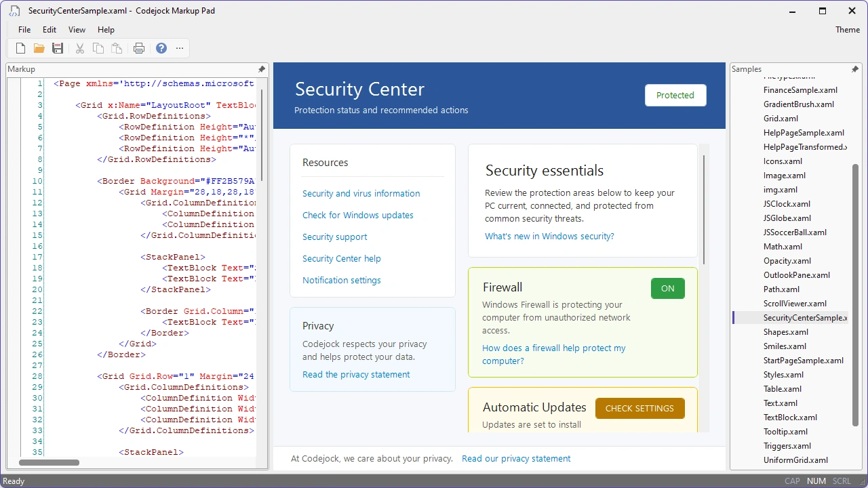Viewport: 868px width, 488px height.
Task: Click the Firewall ON button
Action: (x=668, y=289)
